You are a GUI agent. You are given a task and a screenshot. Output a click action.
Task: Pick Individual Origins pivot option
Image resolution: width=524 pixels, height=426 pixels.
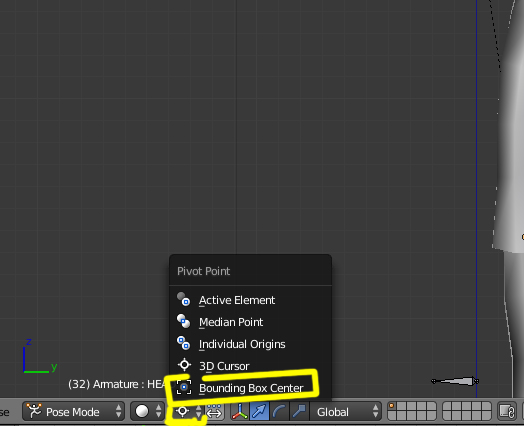(250, 344)
